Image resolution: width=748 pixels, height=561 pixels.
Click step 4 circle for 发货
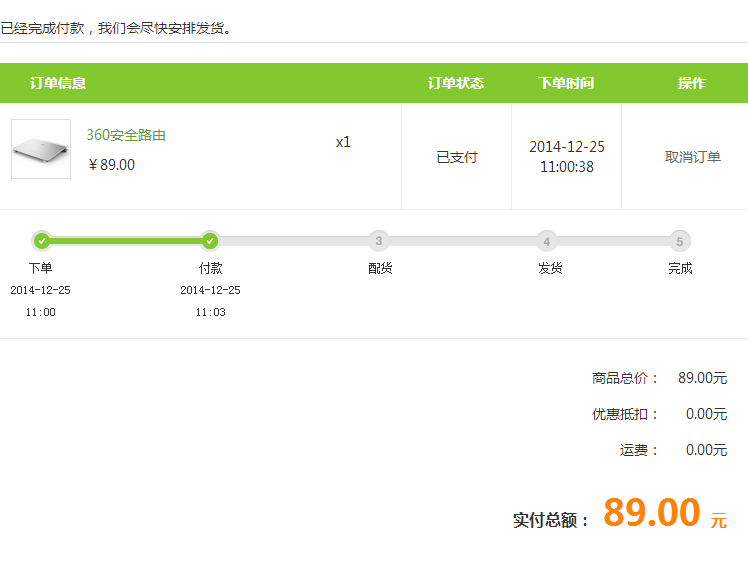(546, 240)
